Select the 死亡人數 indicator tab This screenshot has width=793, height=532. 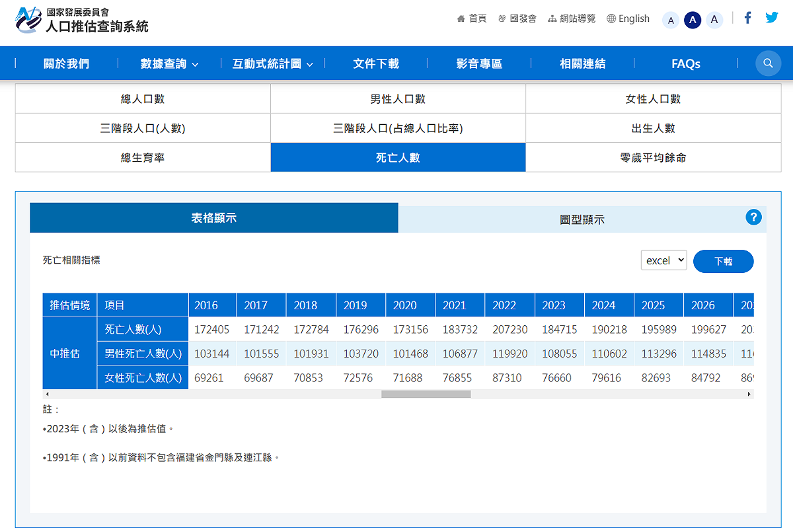398,157
